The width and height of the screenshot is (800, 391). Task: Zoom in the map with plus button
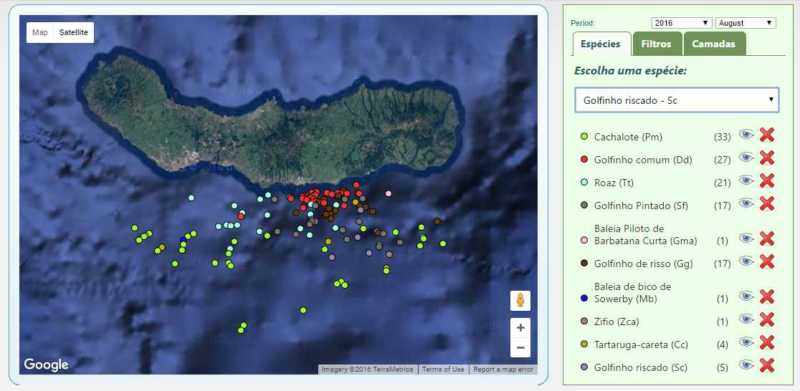(520, 328)
